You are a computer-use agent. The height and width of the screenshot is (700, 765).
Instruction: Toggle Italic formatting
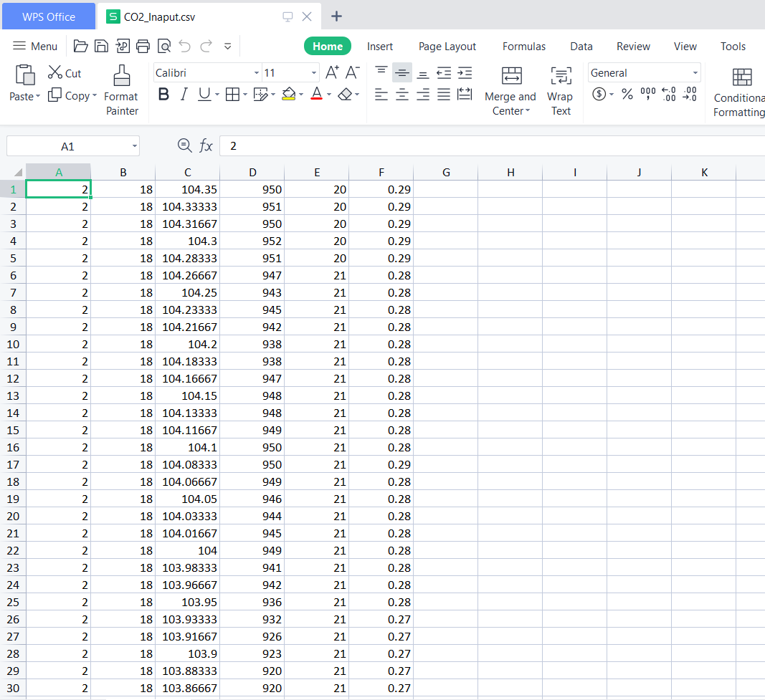(184, 94)
